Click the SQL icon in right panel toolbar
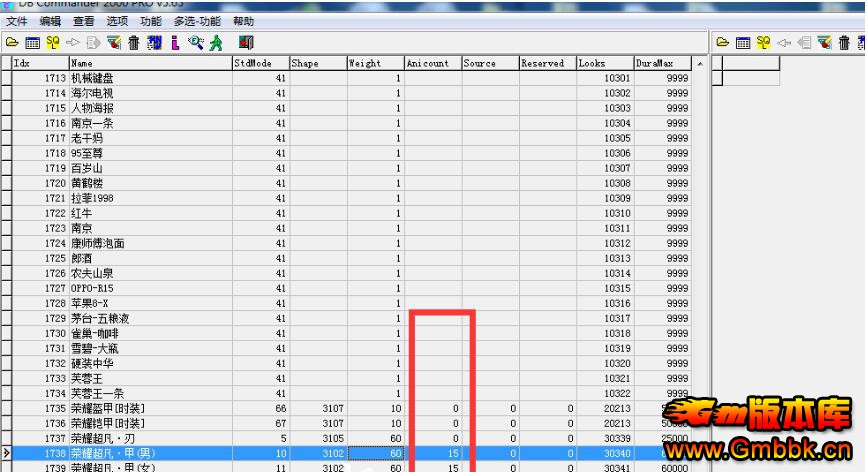Image resolution: width=867 pixels, height=472 pixels. pos(763,43)
